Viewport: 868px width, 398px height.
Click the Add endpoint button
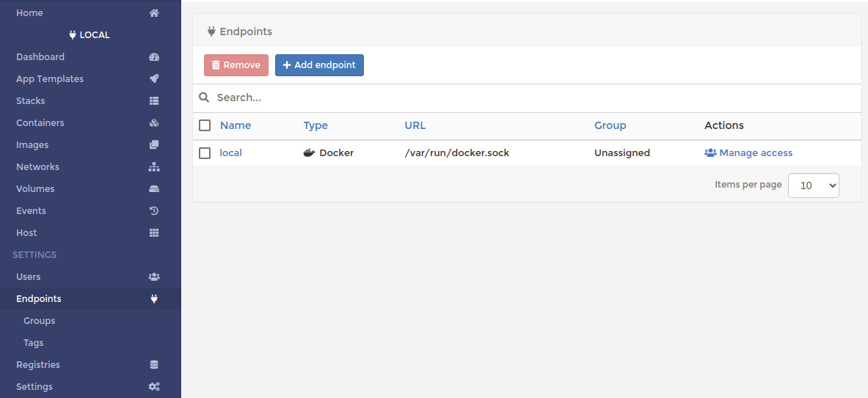click(319, 65)
